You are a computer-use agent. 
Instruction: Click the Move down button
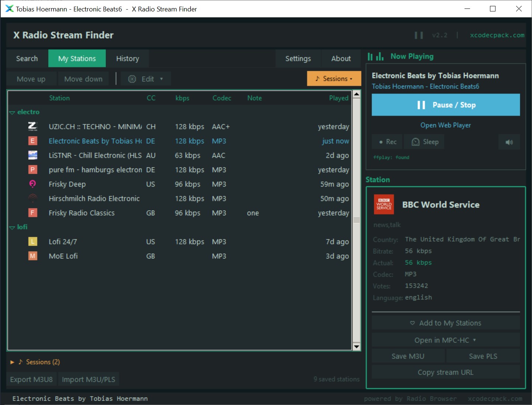83,79
